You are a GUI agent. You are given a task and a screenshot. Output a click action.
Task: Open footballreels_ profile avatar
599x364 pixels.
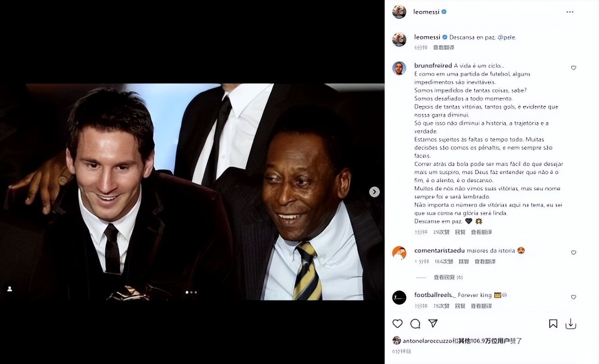coord(399,298)
